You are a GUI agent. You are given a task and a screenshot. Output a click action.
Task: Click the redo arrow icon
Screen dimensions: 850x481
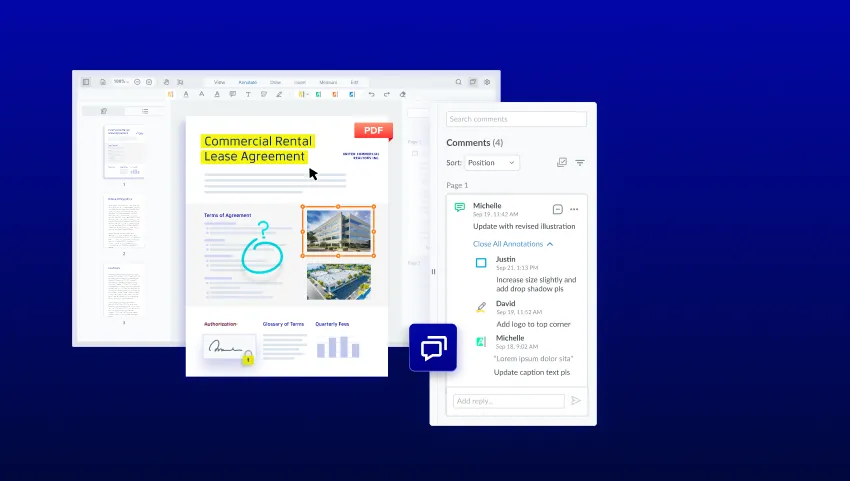387,94
